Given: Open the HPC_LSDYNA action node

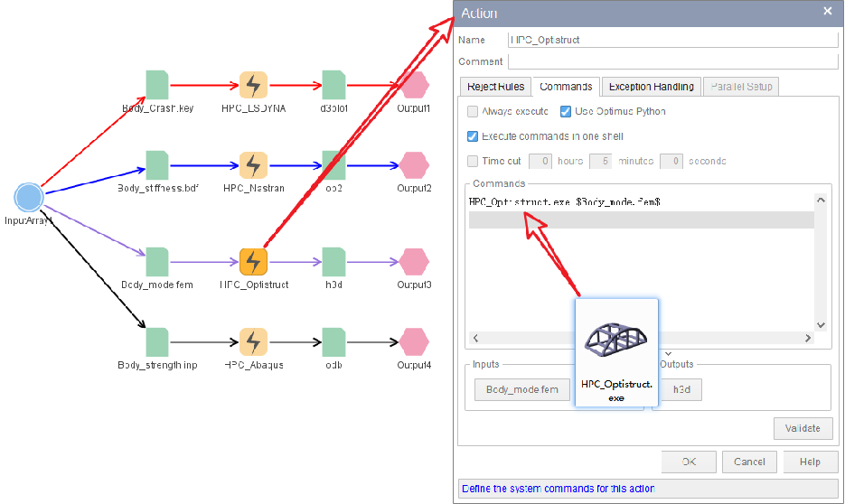Looking at the screenshot, I should coord(253,85).
